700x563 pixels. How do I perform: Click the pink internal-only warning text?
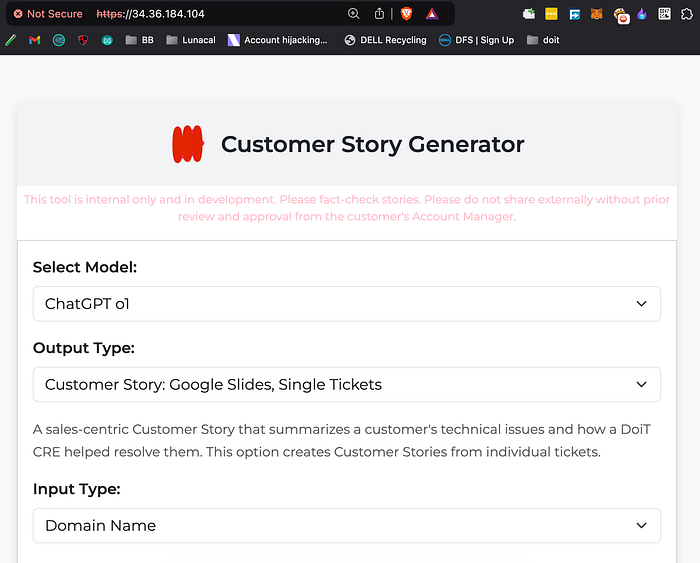coord(347,208)
